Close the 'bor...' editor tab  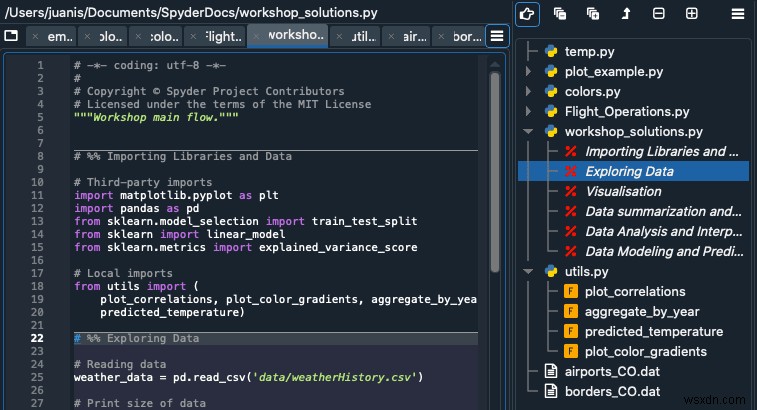click(441, 36)
